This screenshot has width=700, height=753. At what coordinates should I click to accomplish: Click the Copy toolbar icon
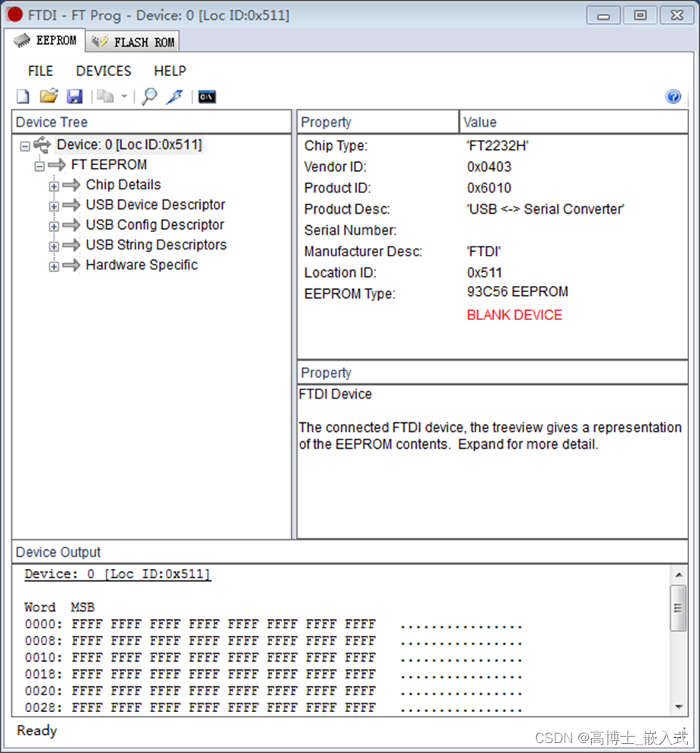point(105,97)
